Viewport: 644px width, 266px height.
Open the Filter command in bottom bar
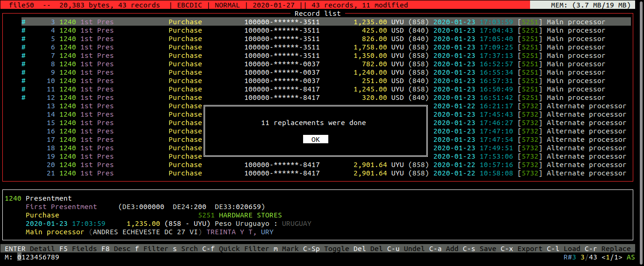[156, 249]
